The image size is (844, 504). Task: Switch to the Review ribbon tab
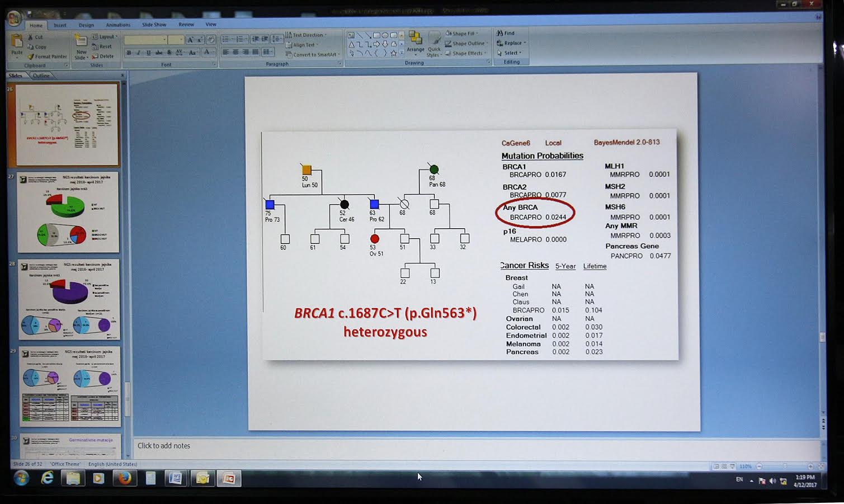pyautogui.click(x=186, y=25)
